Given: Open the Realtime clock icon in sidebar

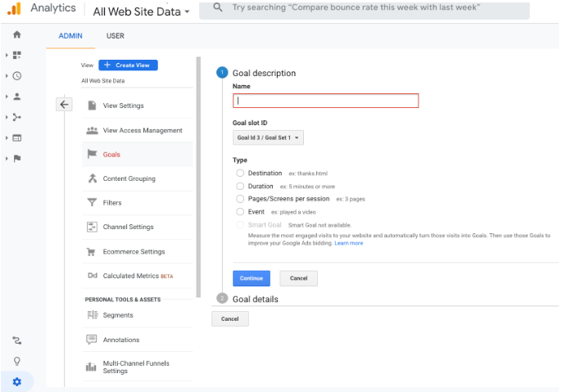Looking at the screenshot, I should coord(17,75).
